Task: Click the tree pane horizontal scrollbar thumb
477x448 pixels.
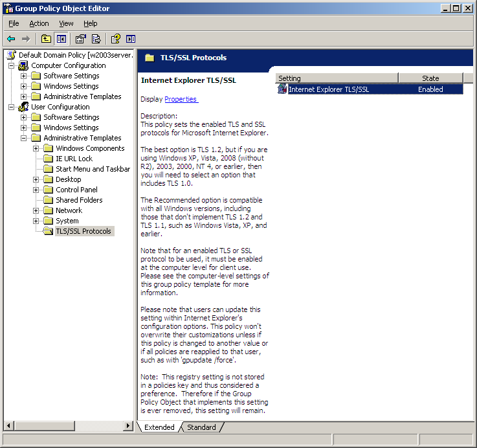Action: click(x=44, y=425)
